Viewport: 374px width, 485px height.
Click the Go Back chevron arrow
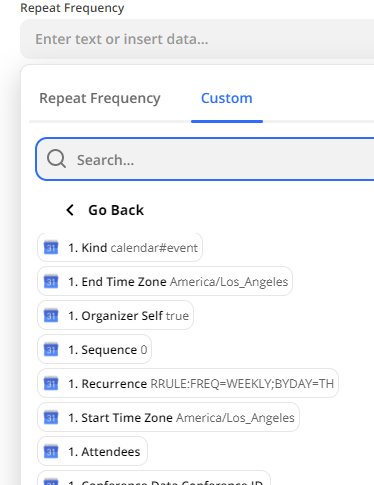pyautogui.click(x=70, y=210)
